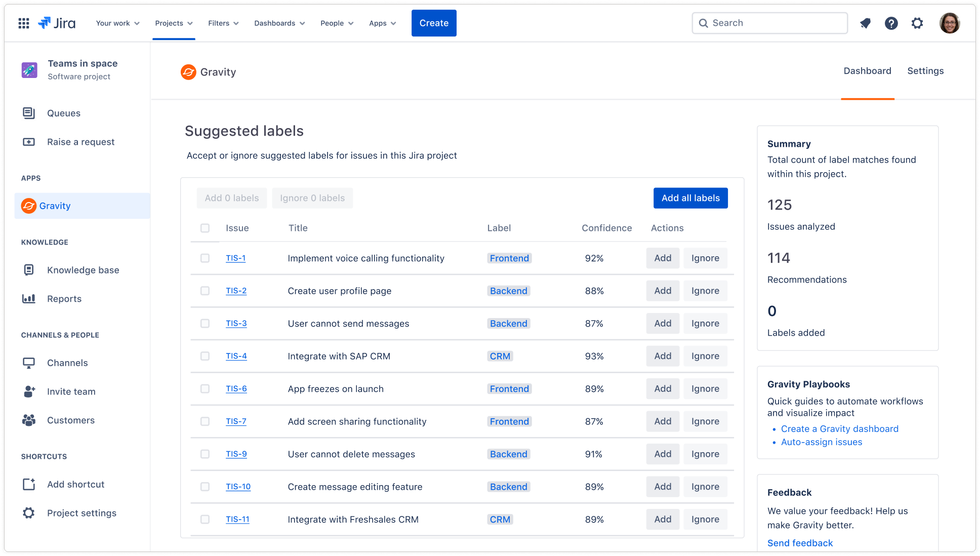Click the search magnifier icon
Image resolution: width=980 pixels, height=556 pixels.
(703, 23)
